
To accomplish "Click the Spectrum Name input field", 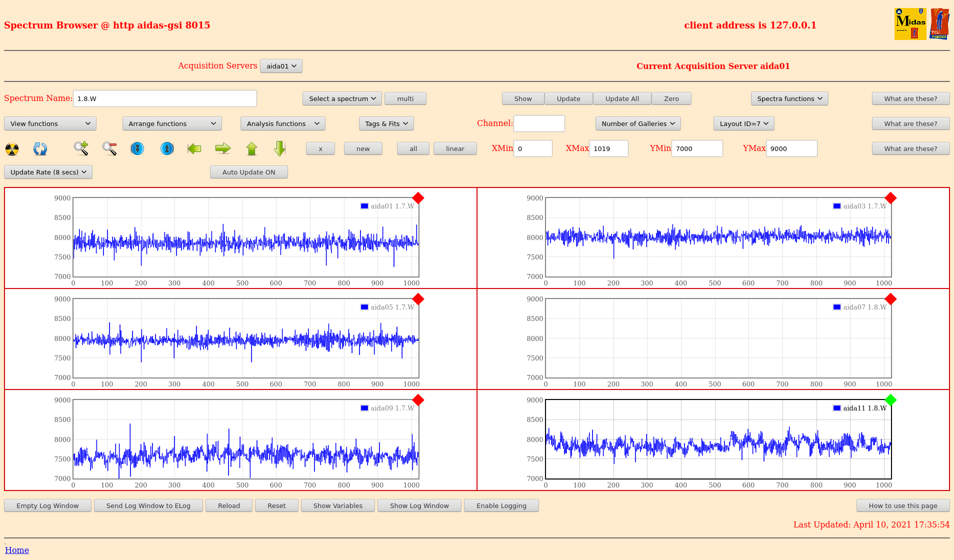I will click(x=165, y=98).
